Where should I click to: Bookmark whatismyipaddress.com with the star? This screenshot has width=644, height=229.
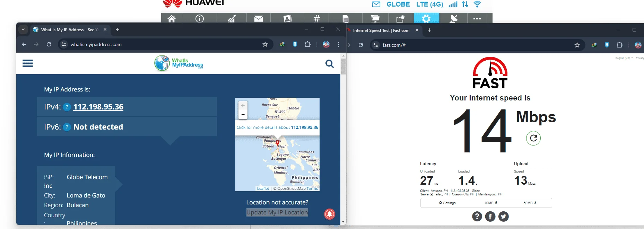point(265,44)
